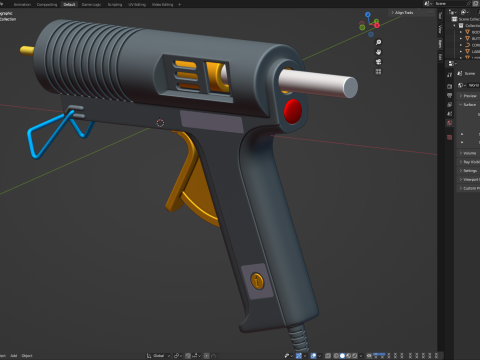Image resolution: width=480 pixels, height=360 pixels.
Task: Switch to rendered viewport shading
Action: tap(354, 356)
